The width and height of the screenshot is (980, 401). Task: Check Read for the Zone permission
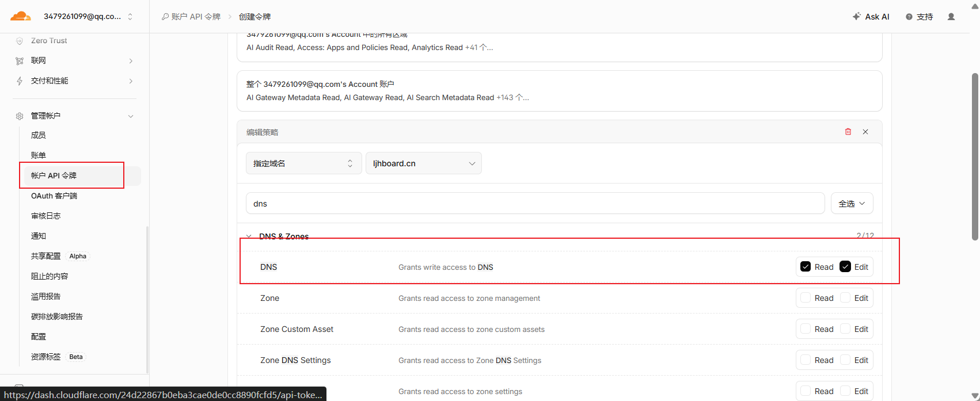(x=806, y=298)
